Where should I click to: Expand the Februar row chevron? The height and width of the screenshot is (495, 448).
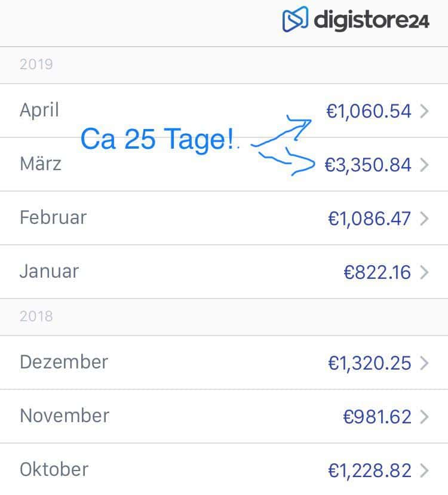click(424, 219)
